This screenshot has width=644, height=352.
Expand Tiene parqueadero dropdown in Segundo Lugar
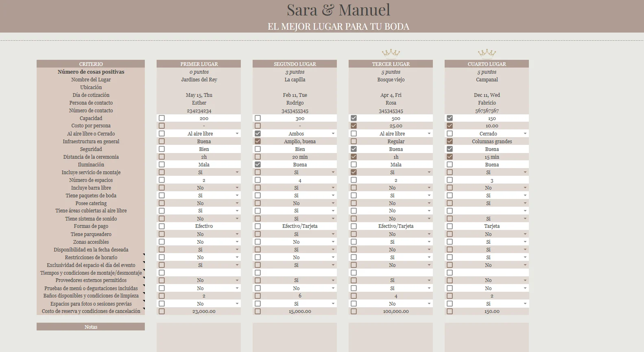coord(333,234)
